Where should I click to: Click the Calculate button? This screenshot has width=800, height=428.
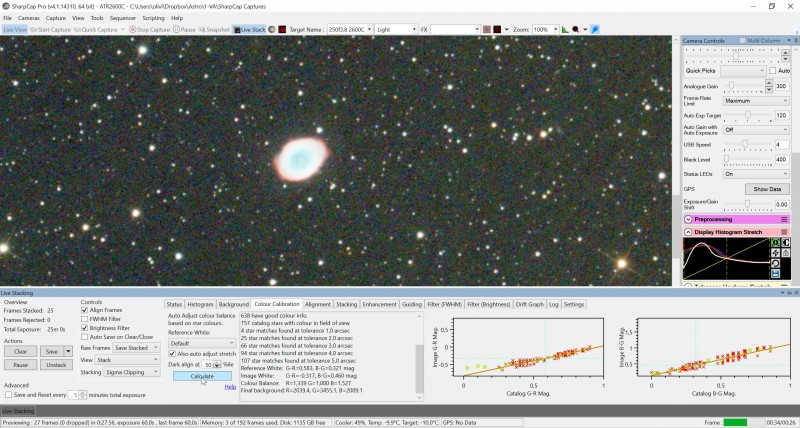pyautogui.click(x=202, y=376)
